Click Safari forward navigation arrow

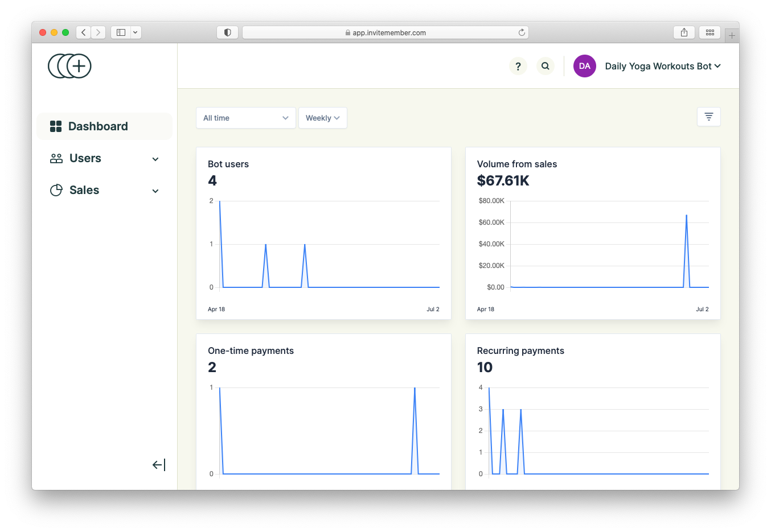[99, 32]
